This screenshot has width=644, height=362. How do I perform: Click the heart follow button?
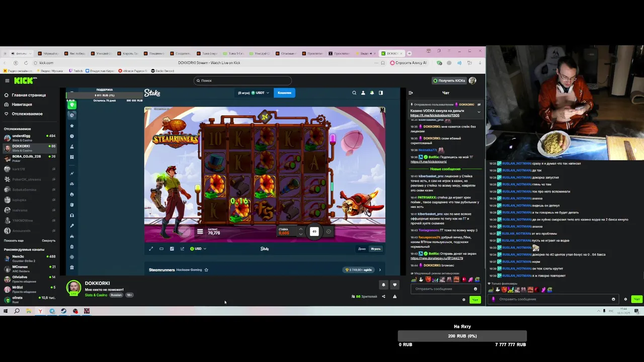tap(394, 285)
